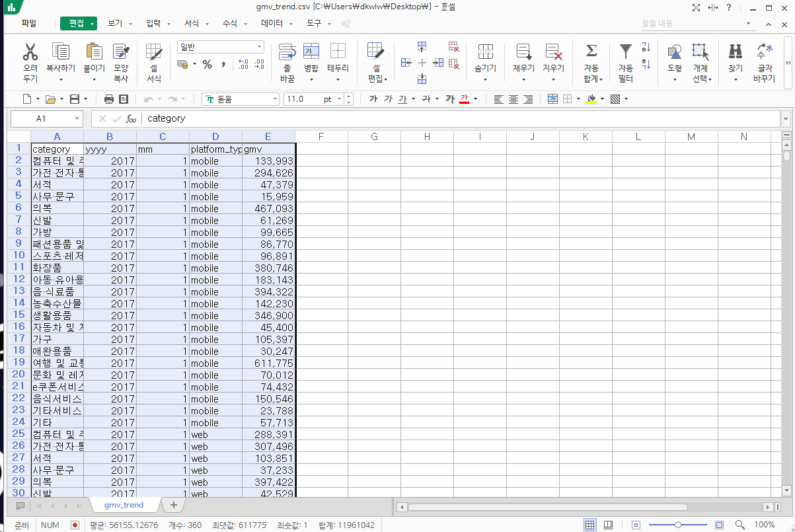Click the zoom slider handle
Image resolution: width=795 pixels, height=532 pixels.
coord(677,525)
